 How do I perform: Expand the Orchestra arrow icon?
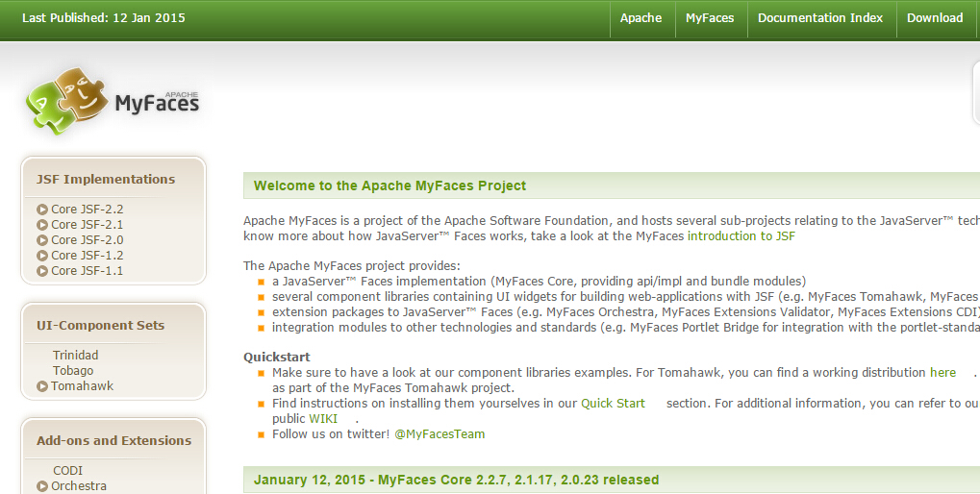point(42,486)
